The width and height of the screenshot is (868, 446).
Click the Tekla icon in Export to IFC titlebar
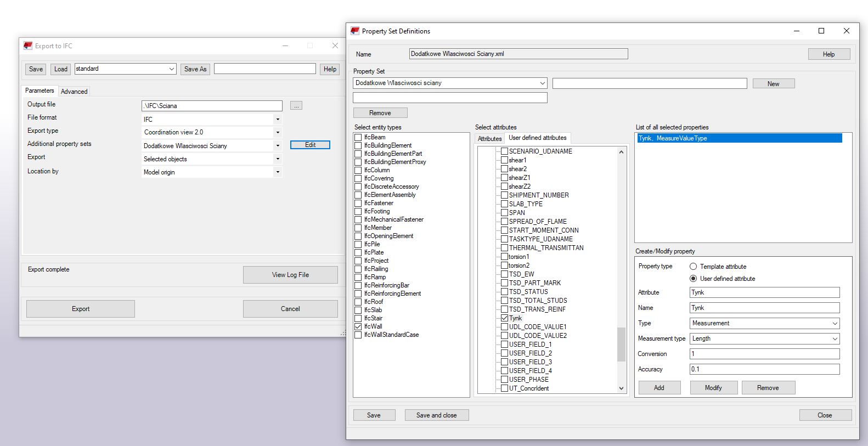tap(28, 46)
